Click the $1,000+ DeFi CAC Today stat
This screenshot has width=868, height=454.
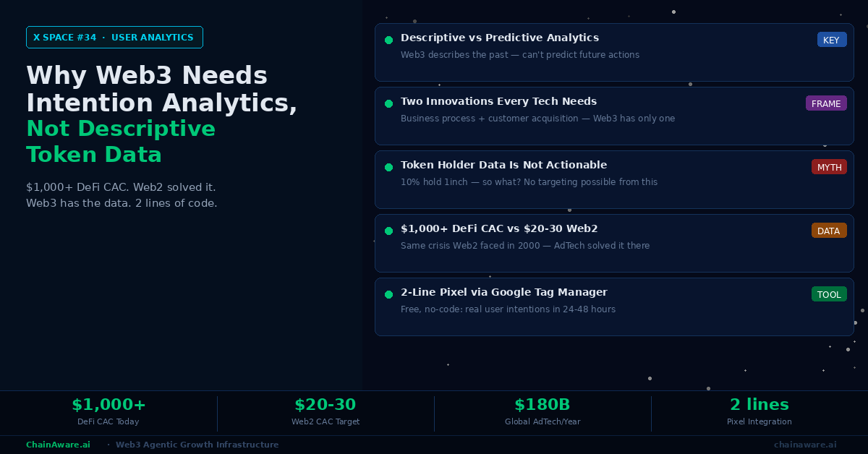tap(109, 411)
